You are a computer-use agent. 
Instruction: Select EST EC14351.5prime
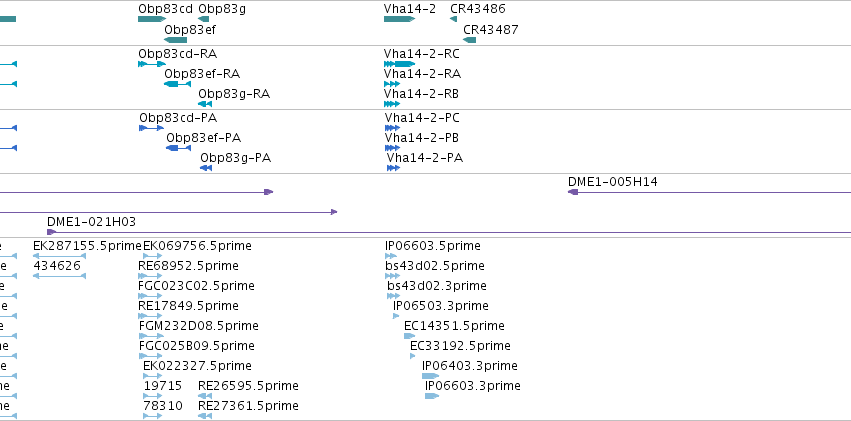[x=410, y=336]
